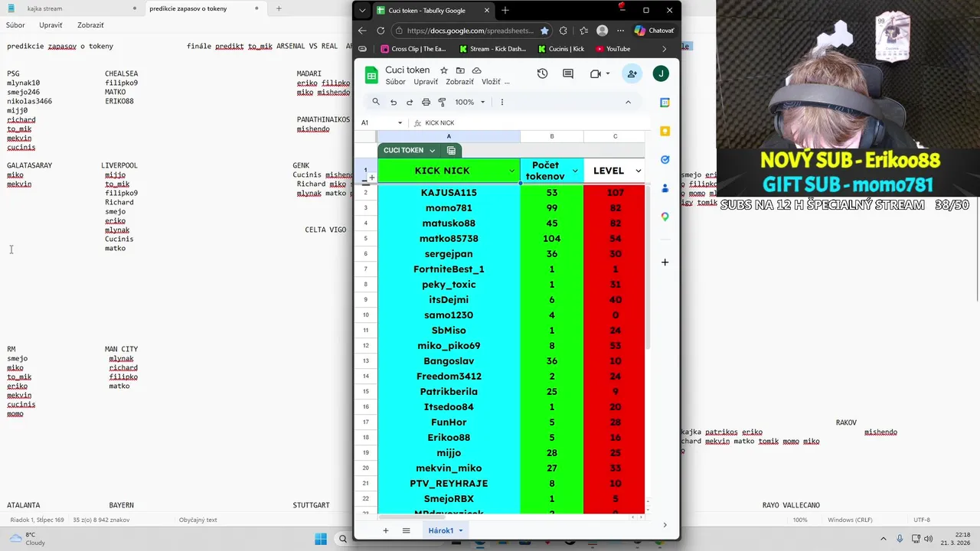Screen dimensions: 980x551
Task: Open the all sheets list icon
Action: coord(407,530)
